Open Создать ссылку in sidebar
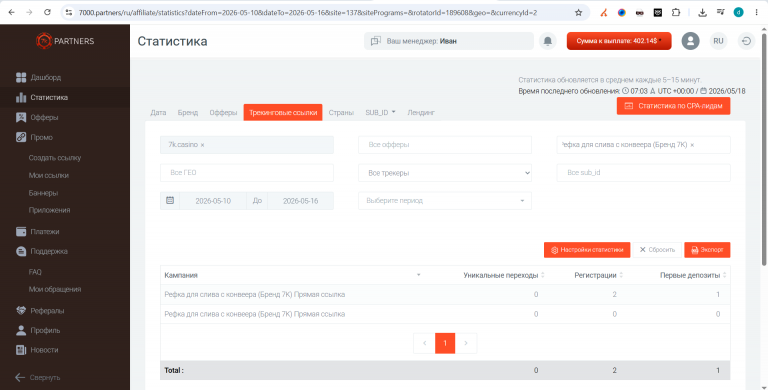Viewport: 768px width, 390px height. (x=55, y=158)
